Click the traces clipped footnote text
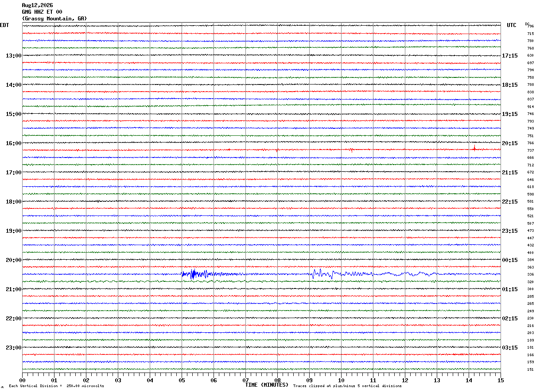Viewport: 536px width, 392px height. pos(347,386)
